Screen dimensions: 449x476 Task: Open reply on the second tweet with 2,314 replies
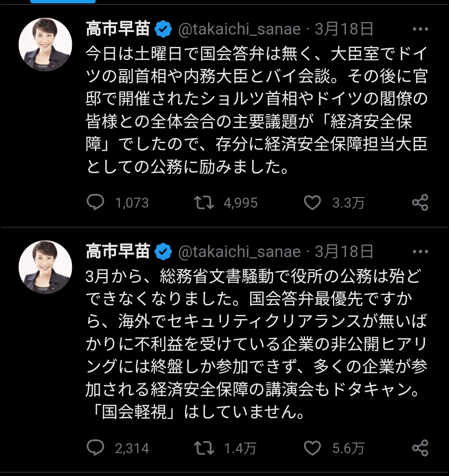(95, 448)
